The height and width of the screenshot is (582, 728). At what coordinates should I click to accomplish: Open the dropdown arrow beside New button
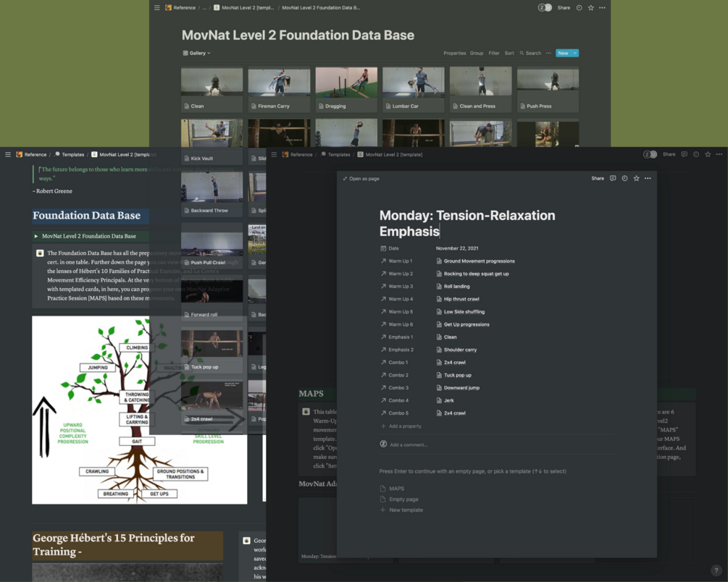tap(574, 53)
